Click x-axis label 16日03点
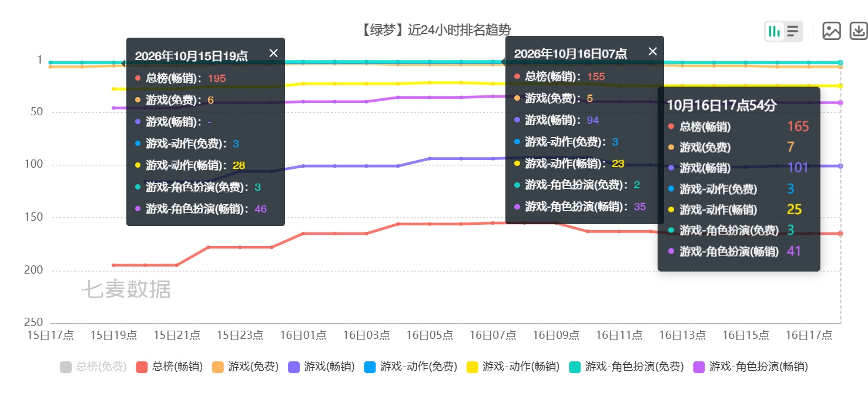Viewport: 868px width, 396px height. tap(366, 335)
